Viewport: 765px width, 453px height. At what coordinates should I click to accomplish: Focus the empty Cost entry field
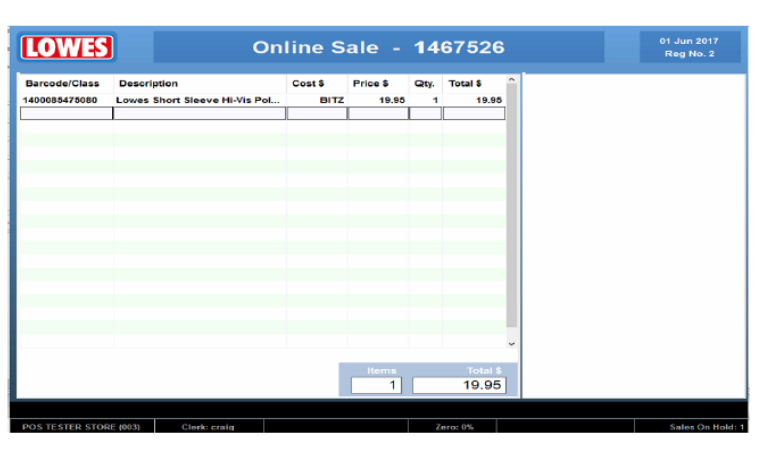pos(317,114)
